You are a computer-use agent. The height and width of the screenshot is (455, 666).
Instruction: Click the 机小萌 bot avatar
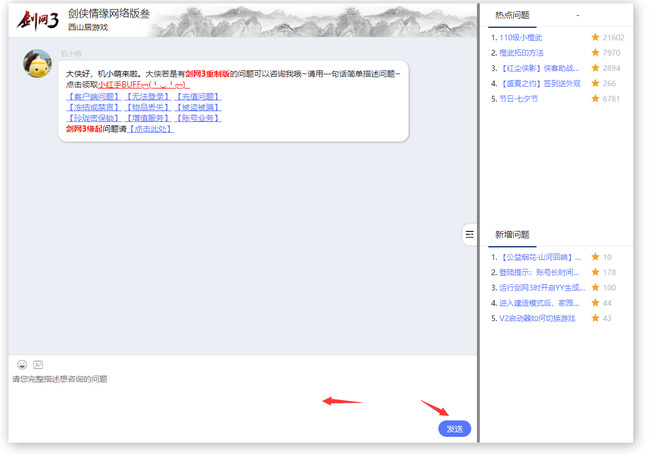38,64
